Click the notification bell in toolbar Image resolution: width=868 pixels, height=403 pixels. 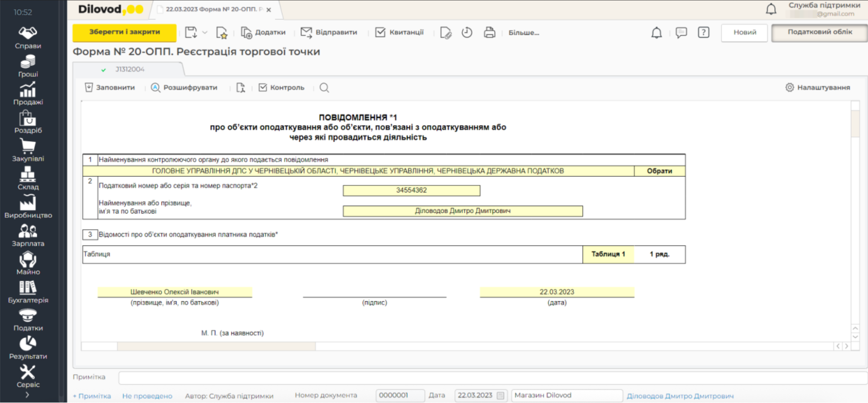(x=656, y=33)
